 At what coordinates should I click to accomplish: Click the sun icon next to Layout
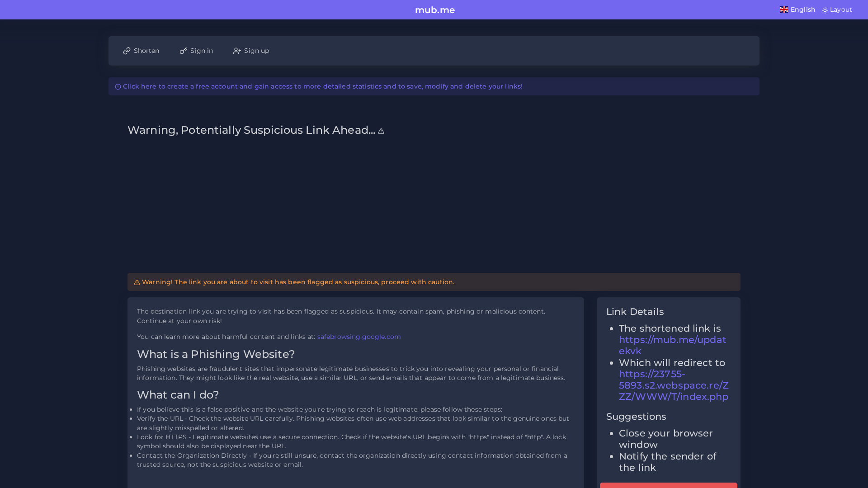(826, 9)
